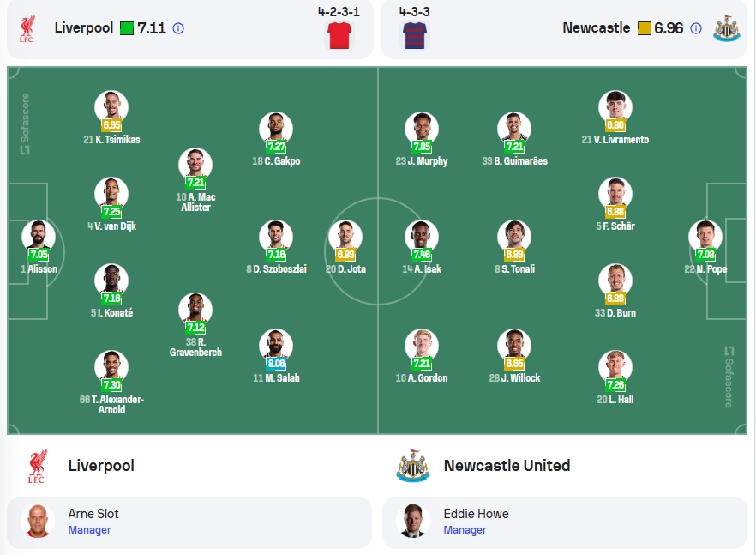Image resolution: width=756 pixels, height=555 pixels.
Task: Click the striped Newcastle kit shirt icon
Action: coord(415,35)
